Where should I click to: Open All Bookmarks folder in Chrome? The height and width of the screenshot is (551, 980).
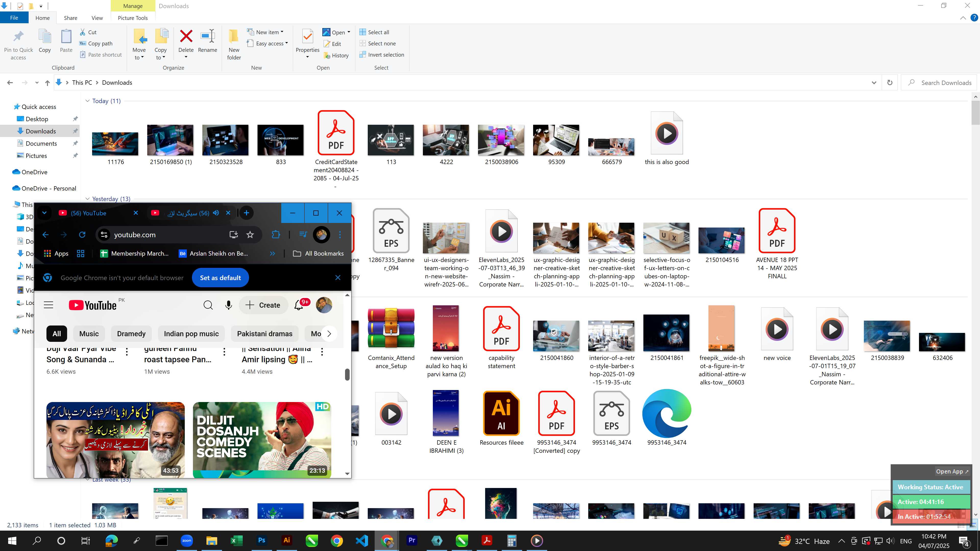[318, 254]
